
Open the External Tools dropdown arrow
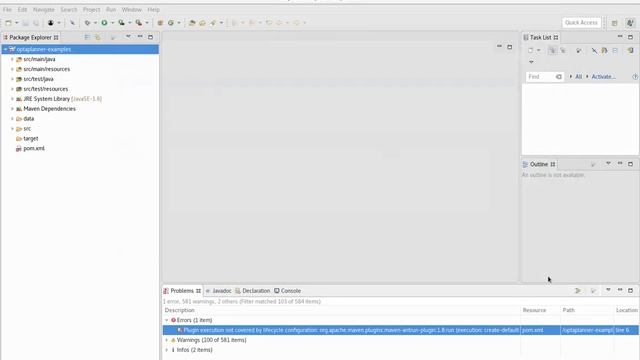point(147,23)
